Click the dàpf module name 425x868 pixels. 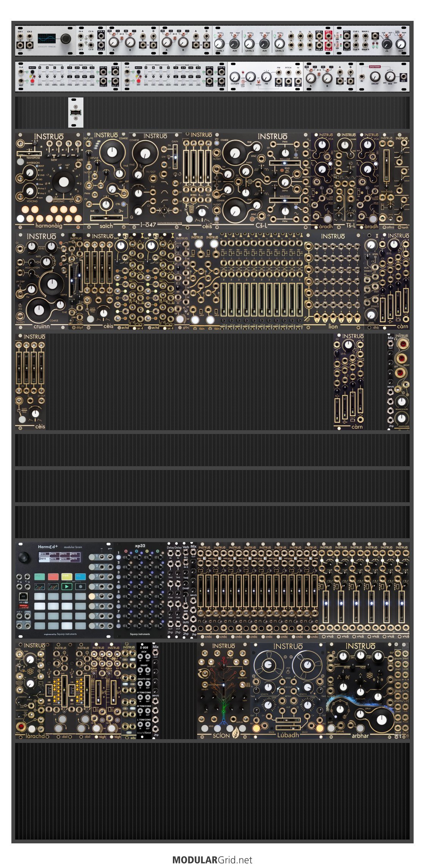[80, 327]
